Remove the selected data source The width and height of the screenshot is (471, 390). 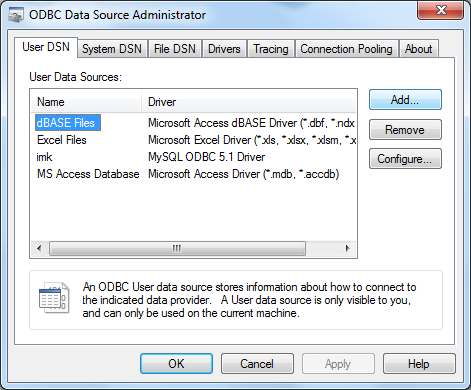pyautogui.click(x=405, y=130)
